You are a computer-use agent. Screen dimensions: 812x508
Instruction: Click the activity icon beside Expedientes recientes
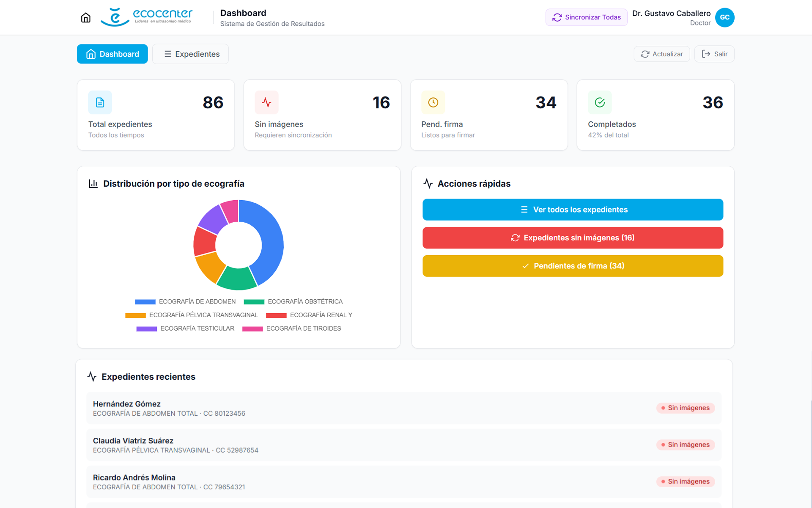(x=92, y=376)
